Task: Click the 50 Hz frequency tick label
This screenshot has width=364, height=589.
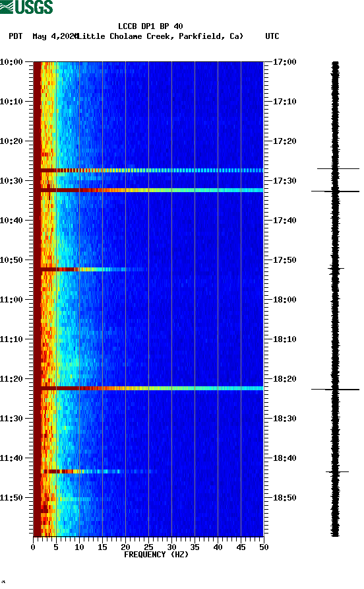Action: [x=264, y=547]
